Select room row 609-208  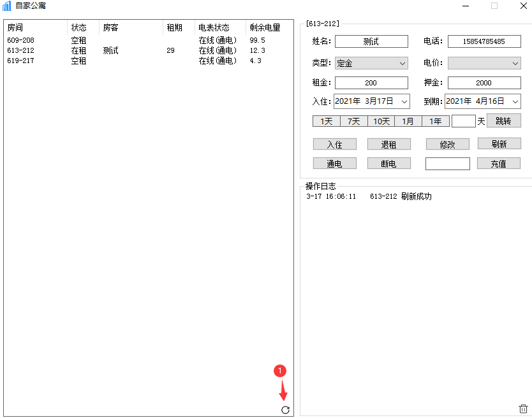(x=148, y=40)
